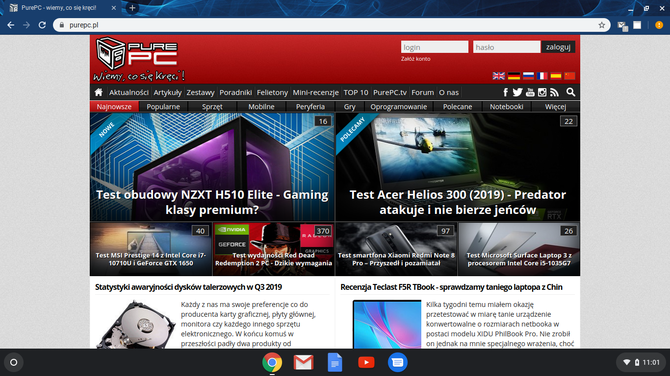
Task: Open the Red Dead Redemption 2 PC tile
Action: coord(273,249)
